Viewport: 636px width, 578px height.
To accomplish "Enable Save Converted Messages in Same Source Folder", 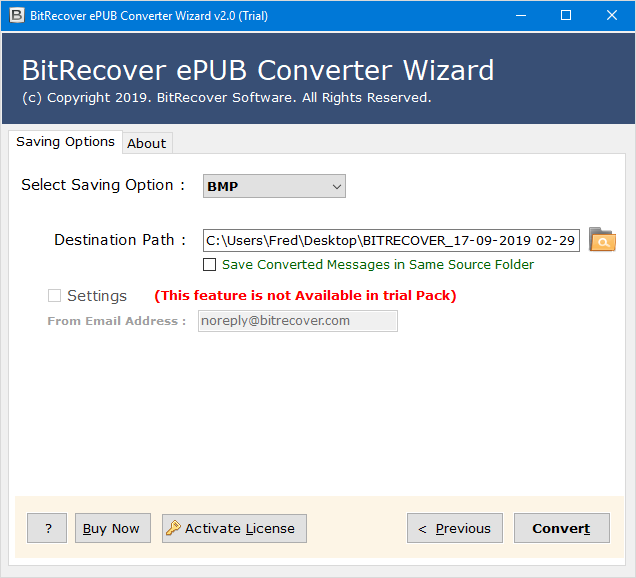I will coord(210,265).
